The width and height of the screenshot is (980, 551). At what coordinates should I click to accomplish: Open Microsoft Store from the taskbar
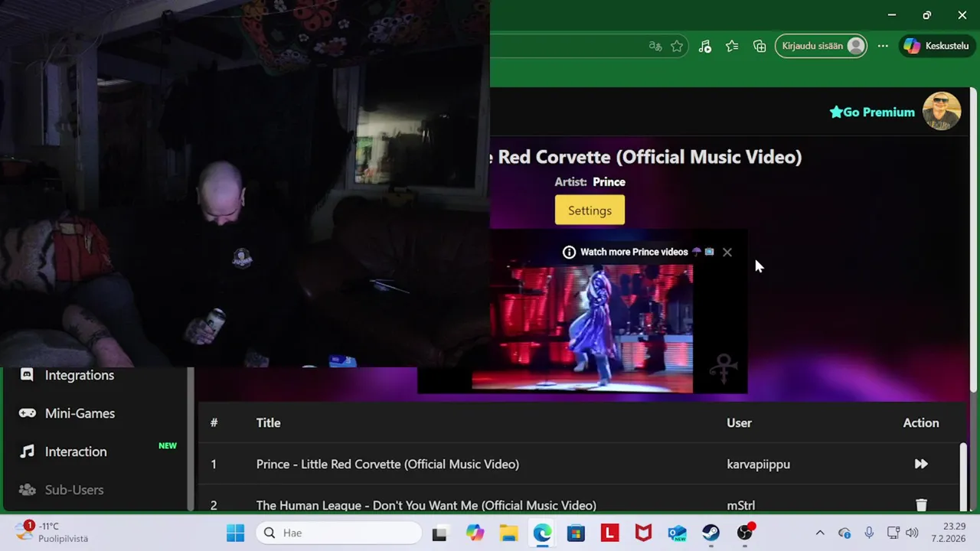click(576, 533)
